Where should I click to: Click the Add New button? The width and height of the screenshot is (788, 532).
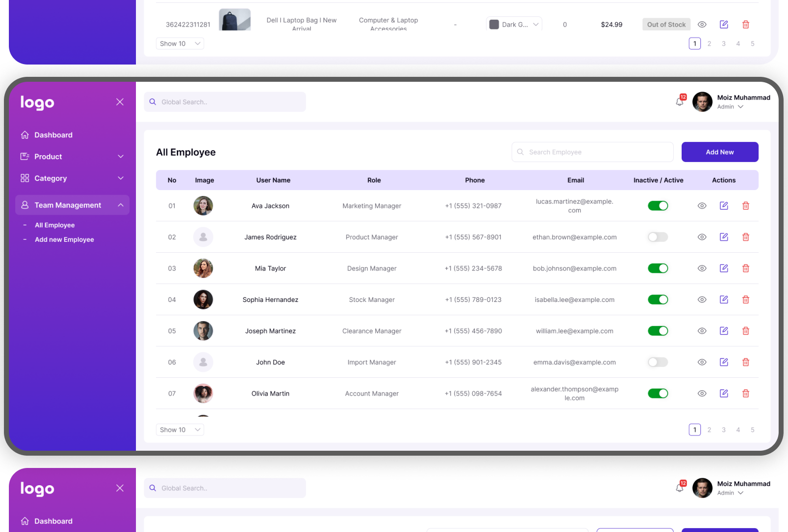click(720, 152)
